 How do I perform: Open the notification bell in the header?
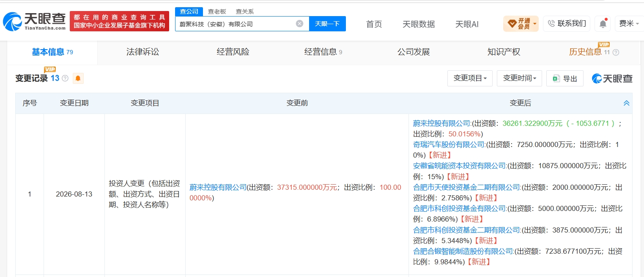point(603,24)
